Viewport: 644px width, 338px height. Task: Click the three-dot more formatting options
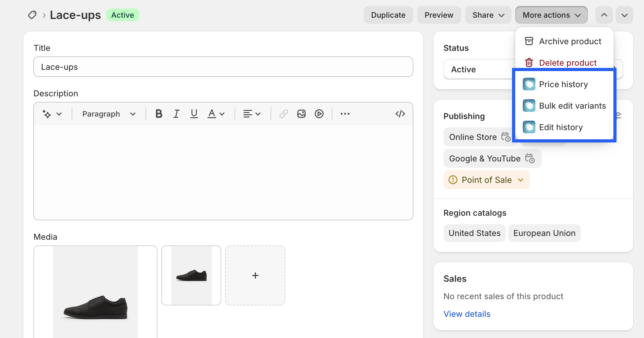click(x=345, y=114)
